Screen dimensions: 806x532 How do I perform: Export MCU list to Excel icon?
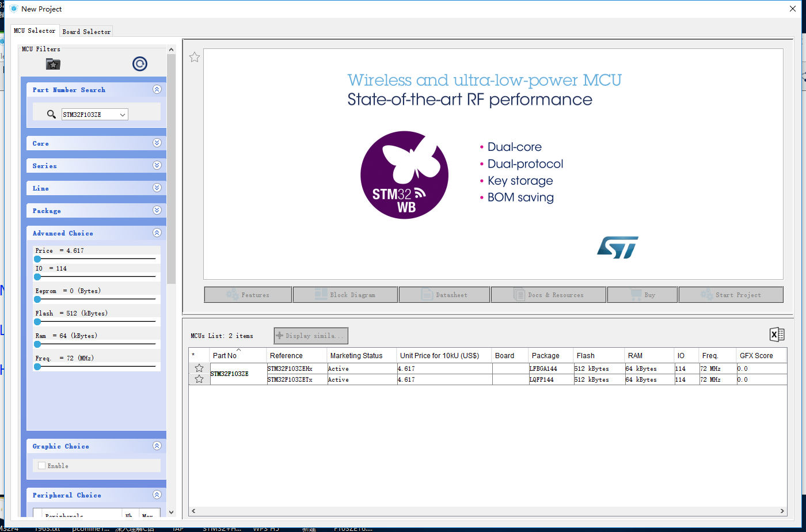[x=777, y=335]
